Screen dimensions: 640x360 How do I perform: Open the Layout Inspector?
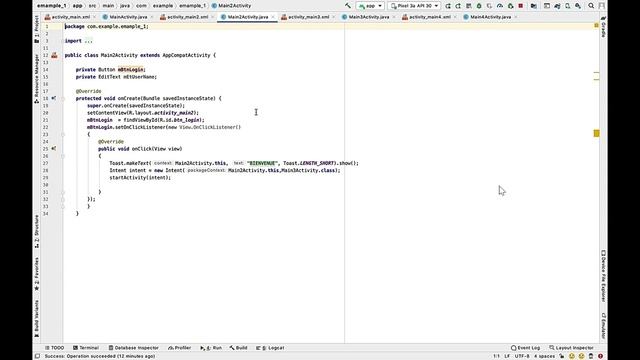(x=571, y=348)
